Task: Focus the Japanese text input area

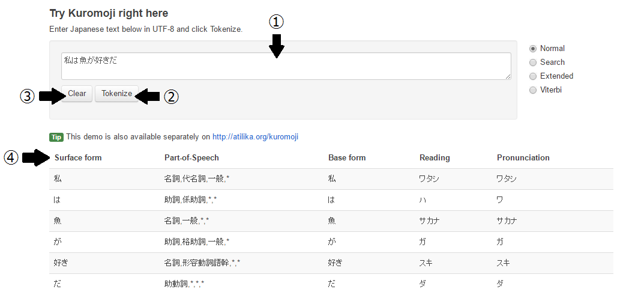Action: [286, 66]
